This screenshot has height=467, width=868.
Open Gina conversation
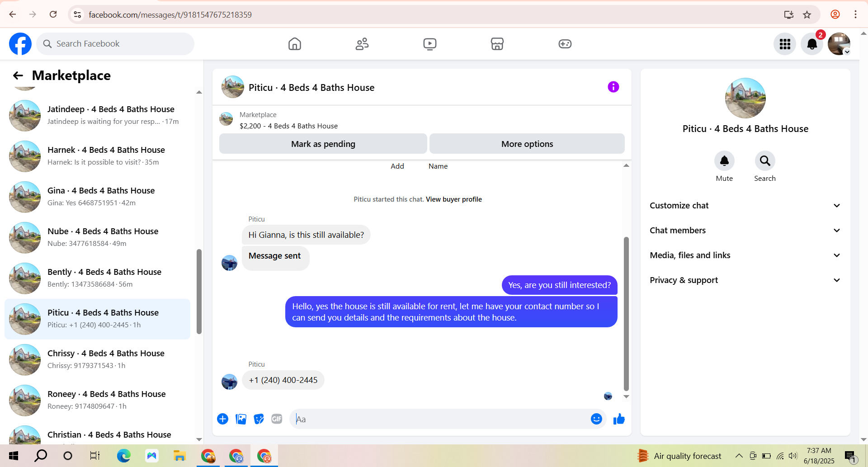tap(97, 197)
